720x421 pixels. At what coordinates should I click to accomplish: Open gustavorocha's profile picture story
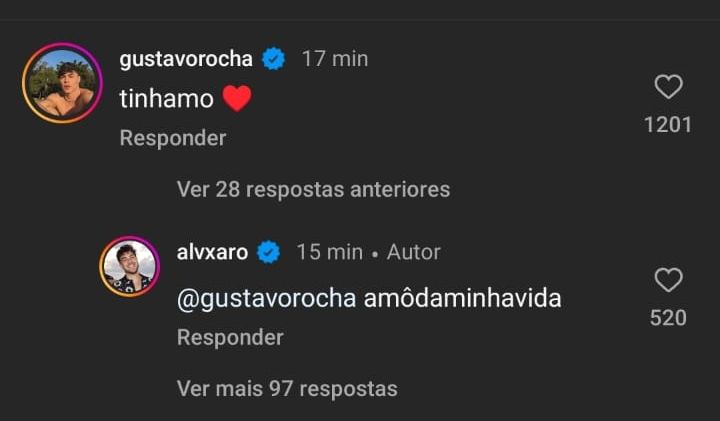click(x=62, y=83)
